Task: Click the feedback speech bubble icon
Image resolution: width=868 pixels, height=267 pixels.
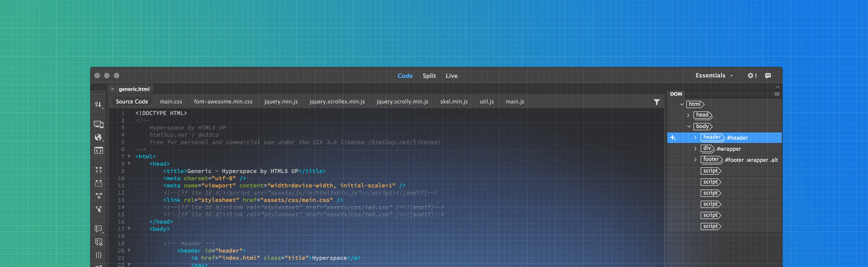Action: click(768, 76)
